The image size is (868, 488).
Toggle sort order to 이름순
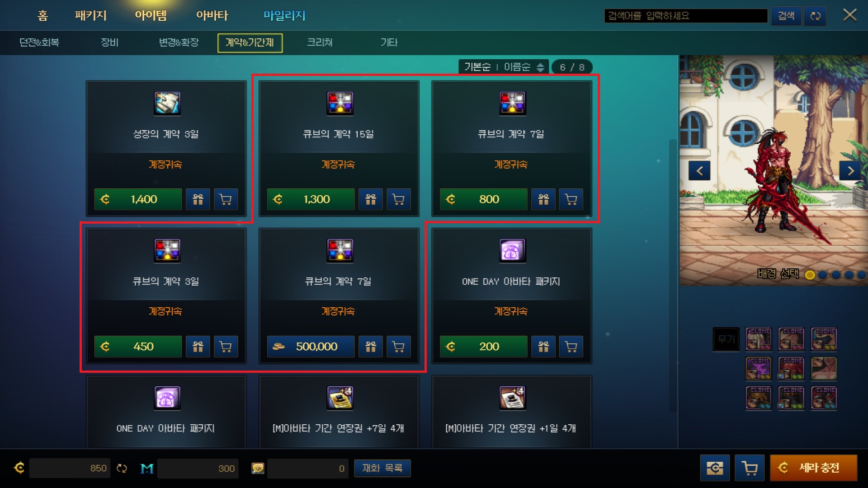[517, 67]
